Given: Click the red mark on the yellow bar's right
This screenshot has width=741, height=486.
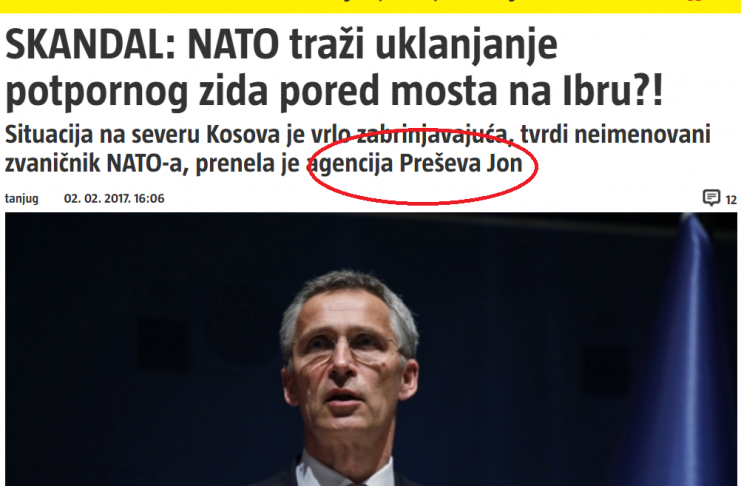Looking at the screenshot, I should 695,1.
